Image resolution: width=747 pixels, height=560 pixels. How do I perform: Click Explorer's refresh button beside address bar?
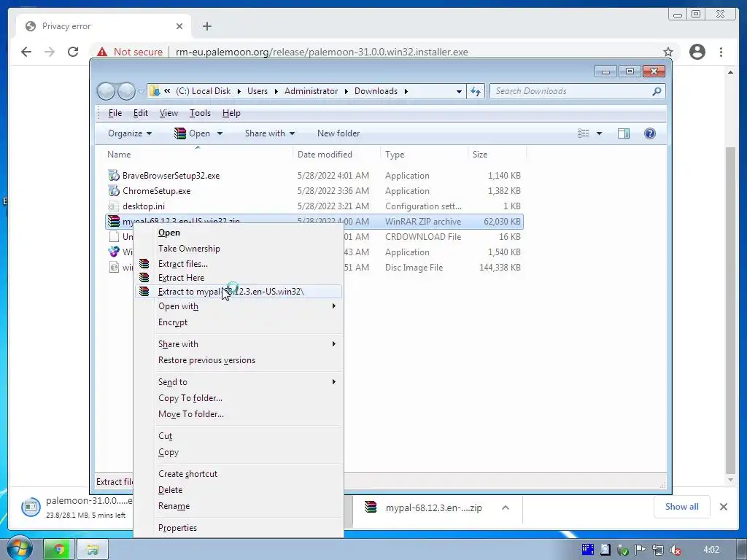coord(476,91)
